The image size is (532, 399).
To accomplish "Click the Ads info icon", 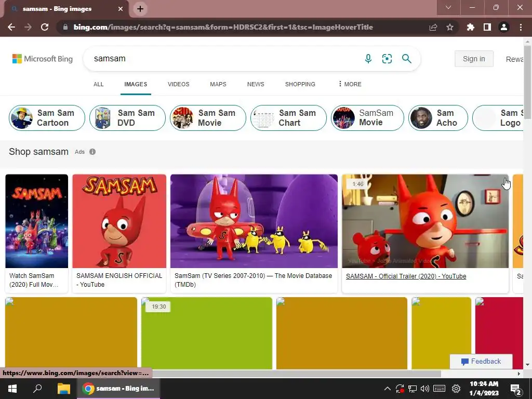I will click(x=92, y=152).
